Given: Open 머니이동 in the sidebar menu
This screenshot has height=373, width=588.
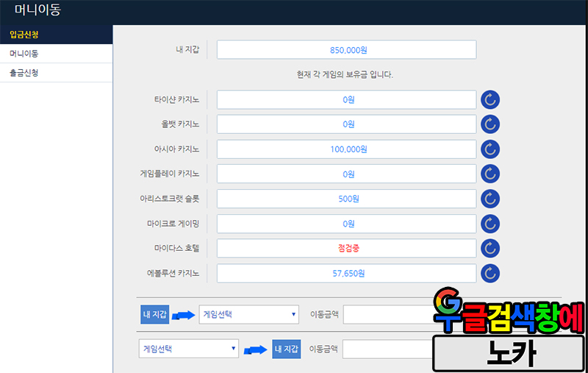Looking at the screenshot, I should point(56,54).
